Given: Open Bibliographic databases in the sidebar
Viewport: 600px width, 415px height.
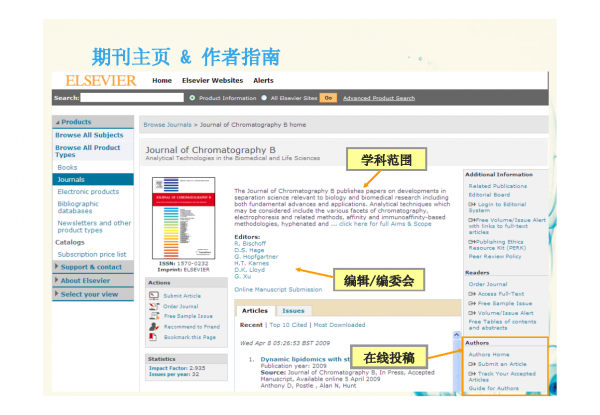Looking at the screenshot, I should [x=78, y=207].
